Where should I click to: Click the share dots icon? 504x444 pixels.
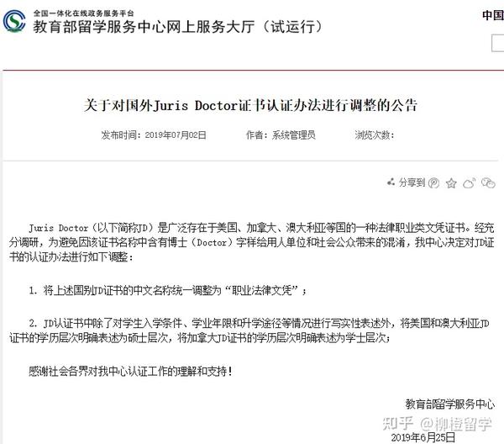click(391, 182)
